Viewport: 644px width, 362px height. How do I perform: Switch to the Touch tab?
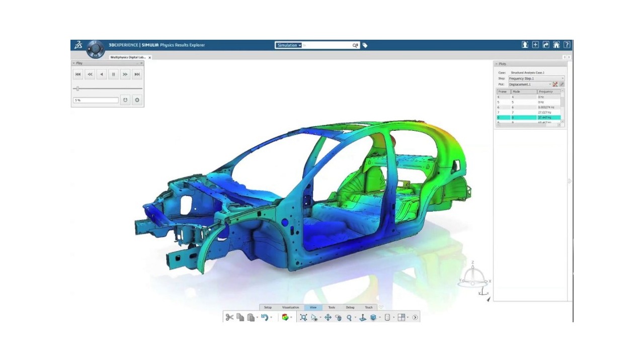[369, 307]
